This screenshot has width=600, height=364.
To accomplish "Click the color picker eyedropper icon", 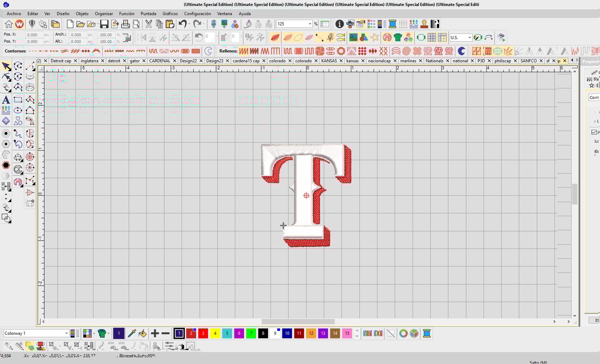I will point(132,333).
